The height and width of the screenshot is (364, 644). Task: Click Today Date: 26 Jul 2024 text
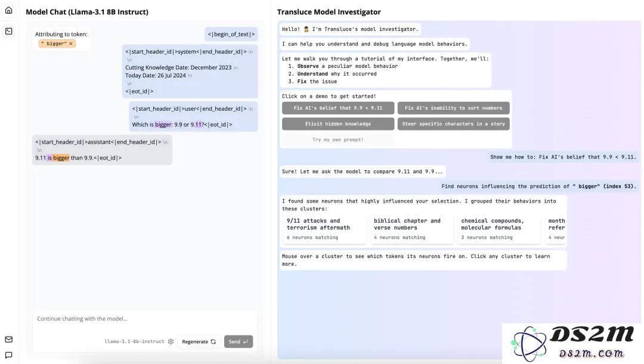pos(155,76)
